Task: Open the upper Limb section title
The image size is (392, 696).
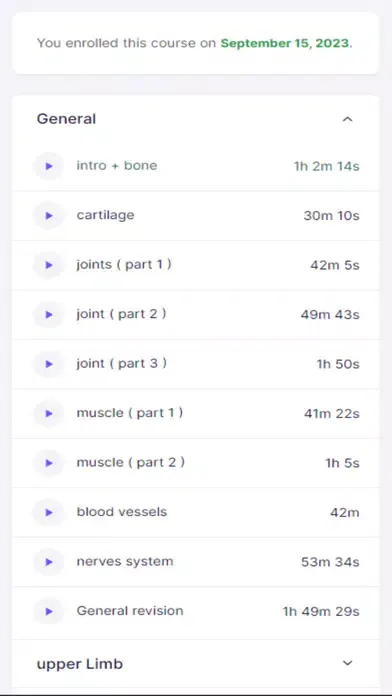Action: (x=79, y=664)
